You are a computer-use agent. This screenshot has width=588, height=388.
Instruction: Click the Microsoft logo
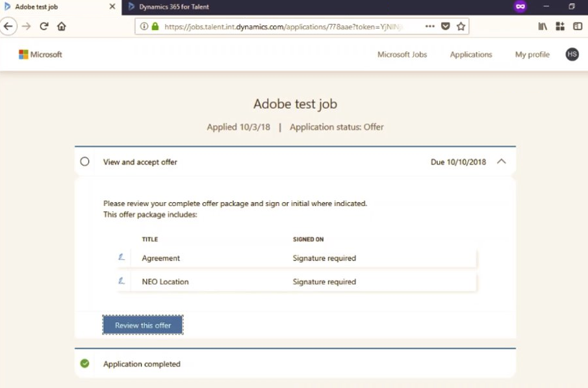pyautogui.click(x=40, y=55)
